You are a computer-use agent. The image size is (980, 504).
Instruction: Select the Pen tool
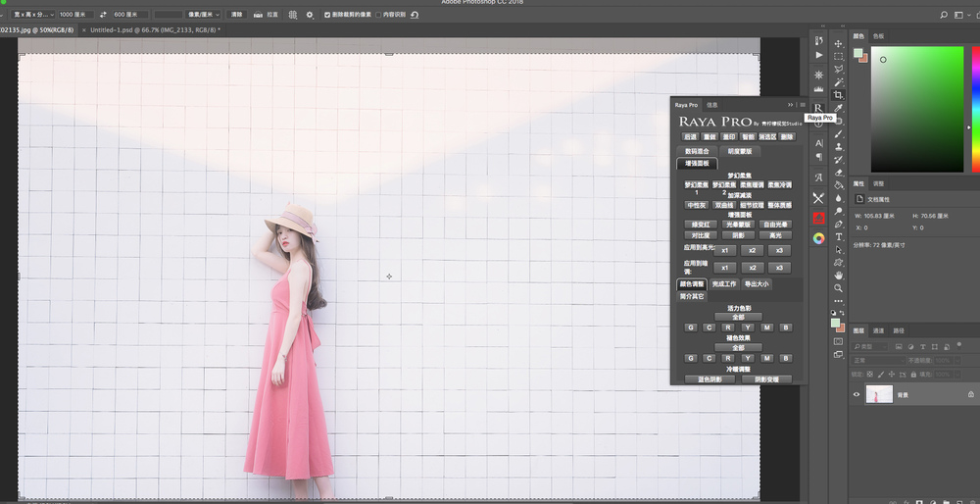click(839, 224)
